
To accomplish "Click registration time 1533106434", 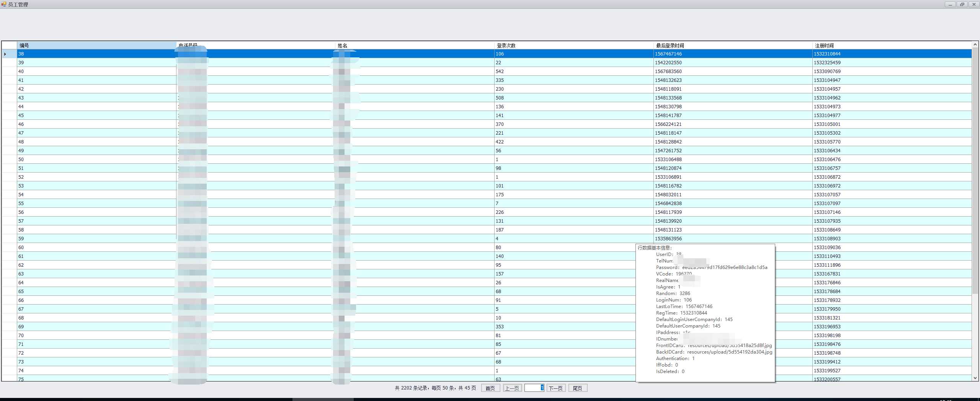I will click(x=892, y=150).
